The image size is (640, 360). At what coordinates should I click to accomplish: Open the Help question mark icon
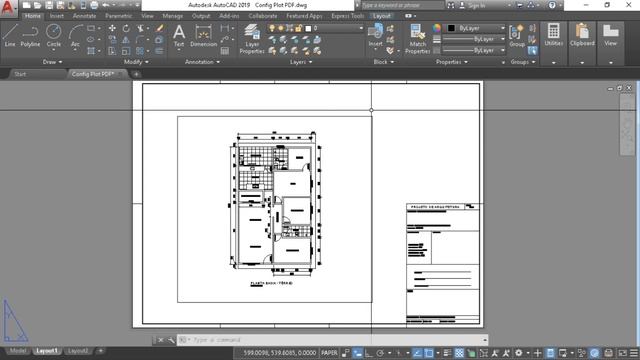552,5
